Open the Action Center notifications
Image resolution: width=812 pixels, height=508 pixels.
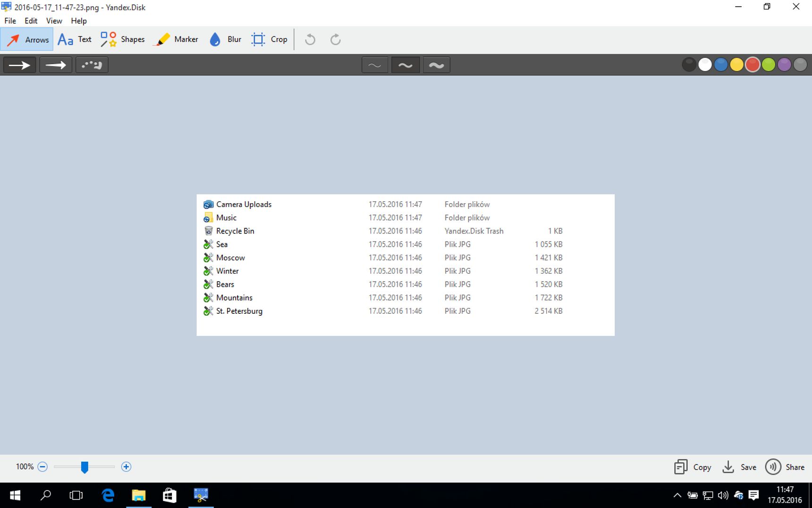coord(754,495)
